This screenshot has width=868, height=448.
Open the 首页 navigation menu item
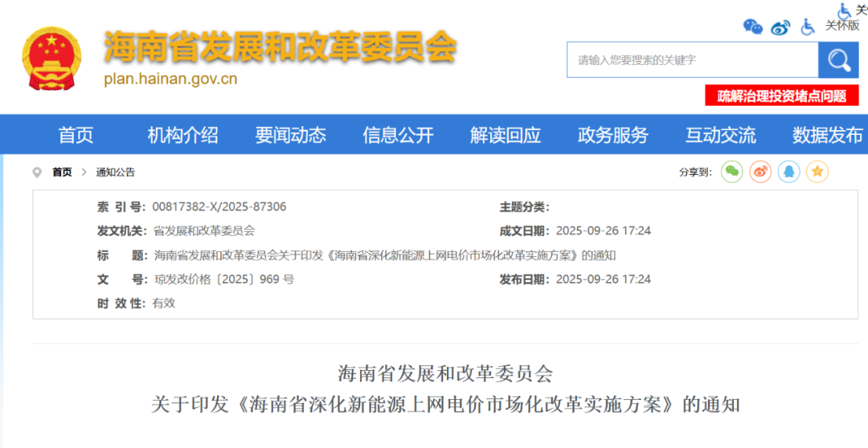click(x=76, y=135)
